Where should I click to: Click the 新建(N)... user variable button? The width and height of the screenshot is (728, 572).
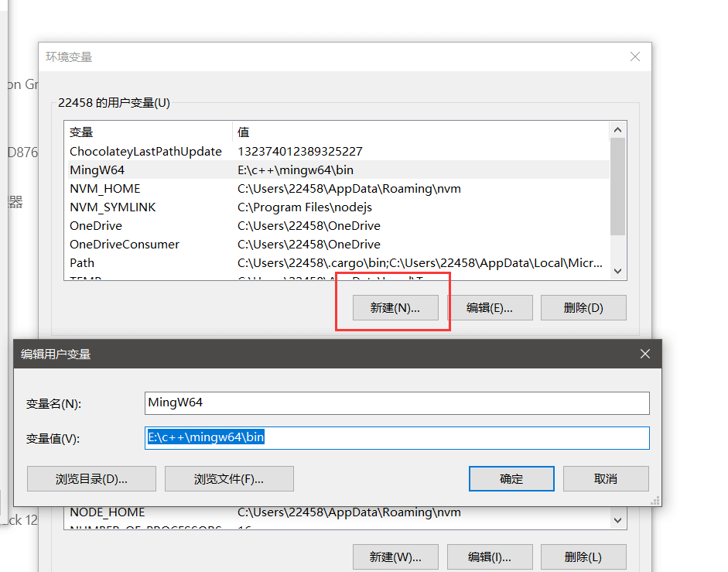(x=395, y=307)
